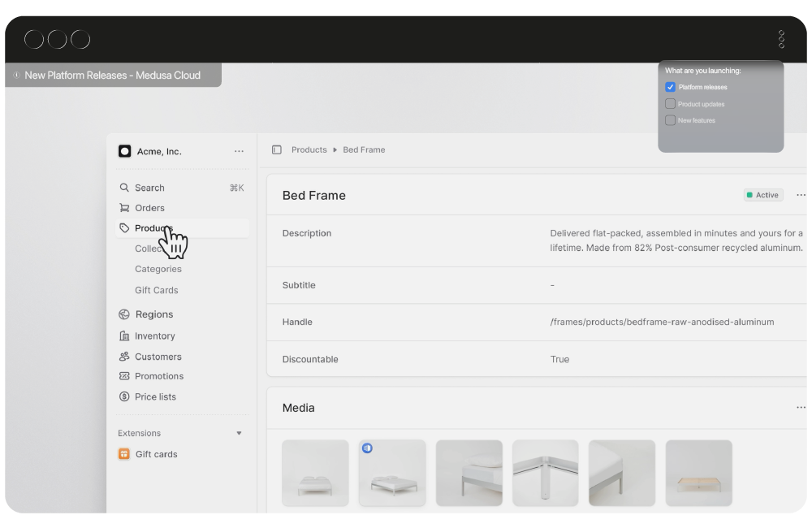Image resolution: width=812 pixels, height=528 pixels.
Task: Click the Search field in the sidebar
Action: click(182, 188)
